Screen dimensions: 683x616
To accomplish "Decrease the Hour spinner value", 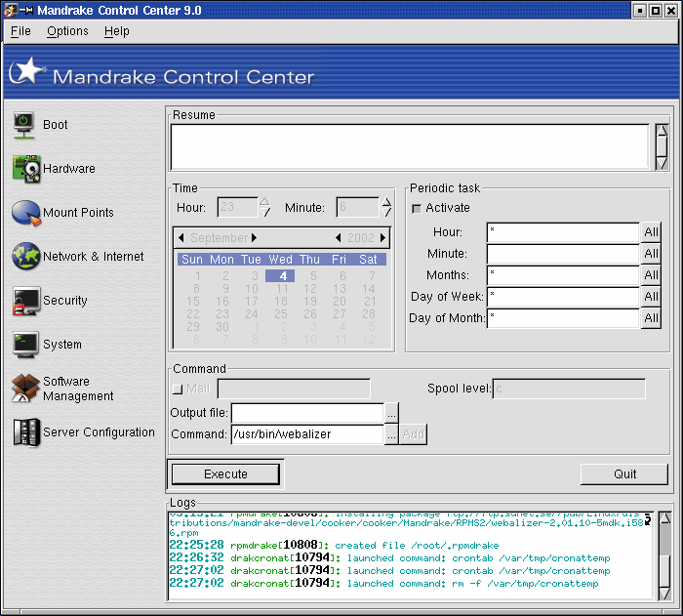I will (264, 212).
